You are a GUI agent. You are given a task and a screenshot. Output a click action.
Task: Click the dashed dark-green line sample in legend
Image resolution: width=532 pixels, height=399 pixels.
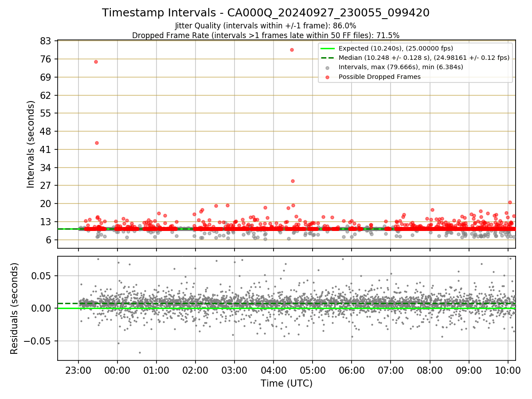pyautogui.click(x=327, y=58)
